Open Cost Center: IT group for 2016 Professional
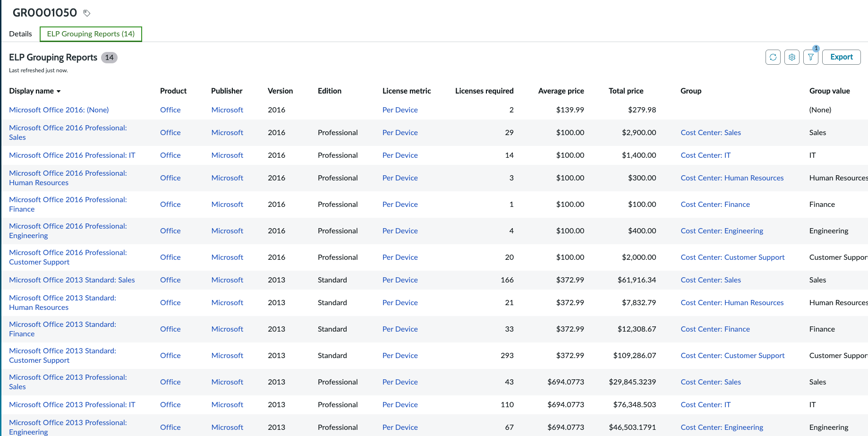The width and height of the screenshot is (868, 436). click(x=706, y=155)
